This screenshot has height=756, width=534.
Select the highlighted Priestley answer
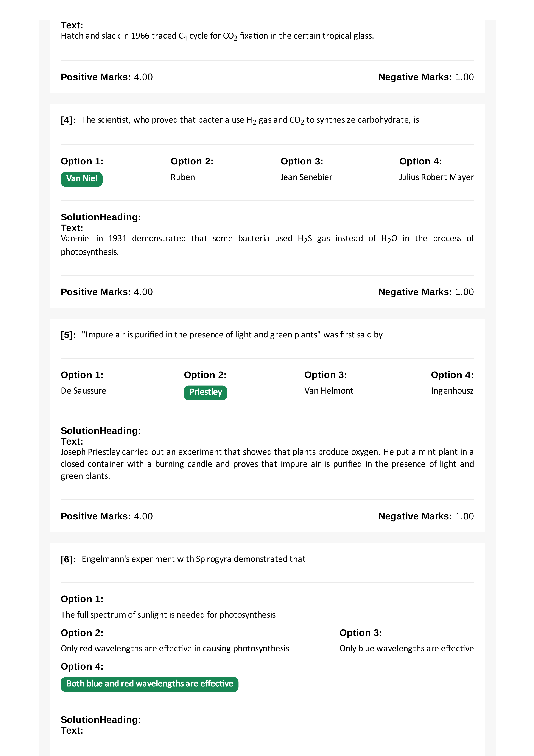click(x=205, y=392)
